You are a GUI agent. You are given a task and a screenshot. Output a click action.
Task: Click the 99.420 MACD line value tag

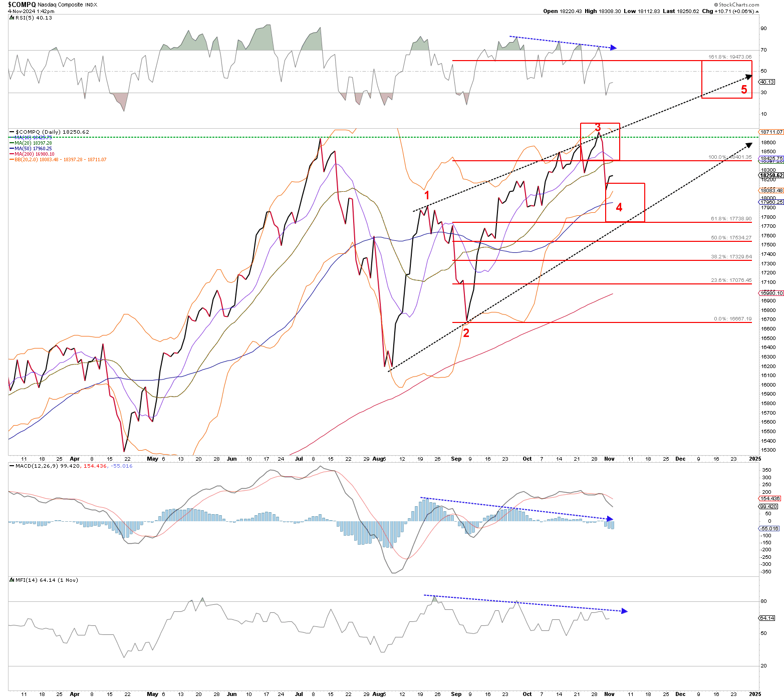[x=769, y=507]
